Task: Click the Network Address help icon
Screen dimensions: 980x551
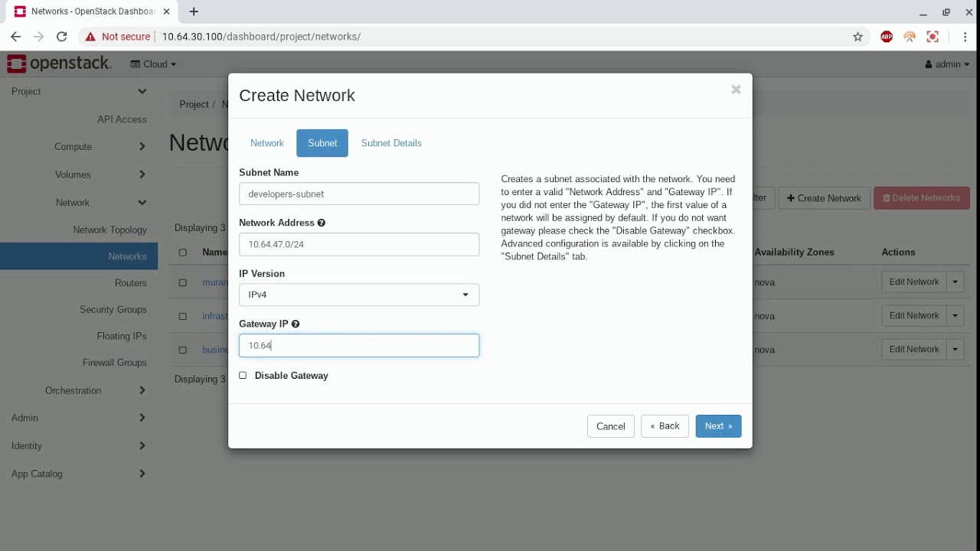Action: click(322, 223)
